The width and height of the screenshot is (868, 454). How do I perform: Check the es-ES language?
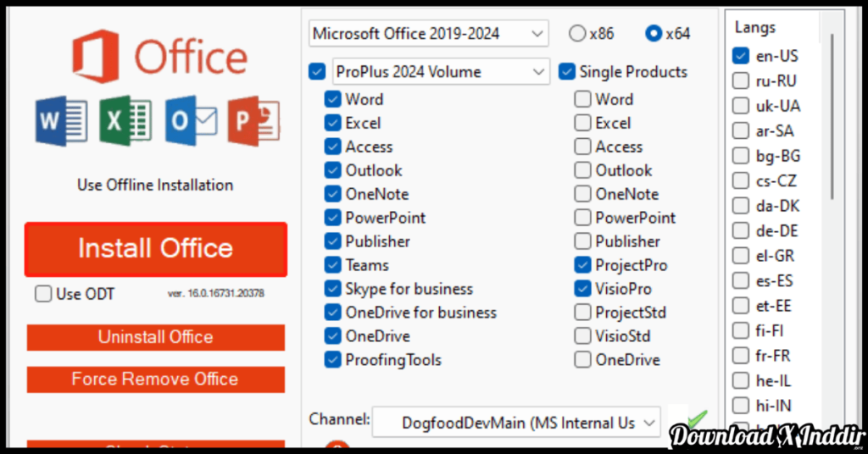741,281
